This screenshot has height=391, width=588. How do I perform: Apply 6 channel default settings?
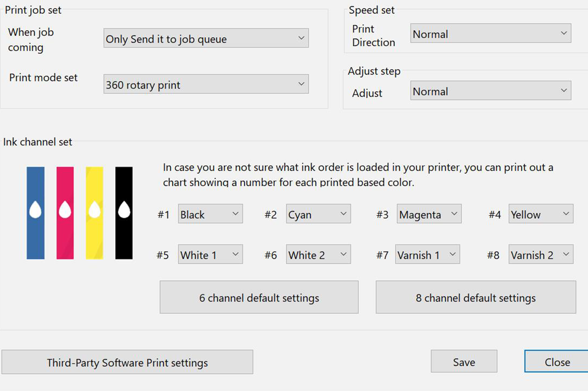(259, 297)
